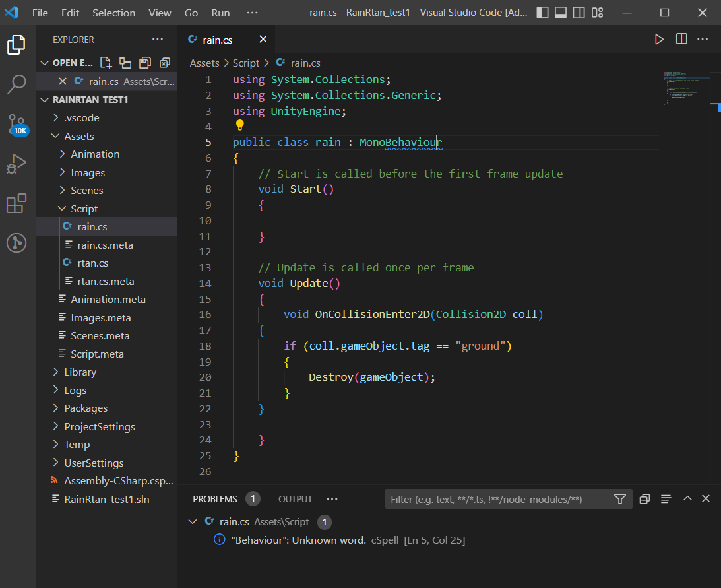The height and width of the screenshot is (588, 721).
Task: Open the Run and Debug view
Action: (x=16, y=164)
